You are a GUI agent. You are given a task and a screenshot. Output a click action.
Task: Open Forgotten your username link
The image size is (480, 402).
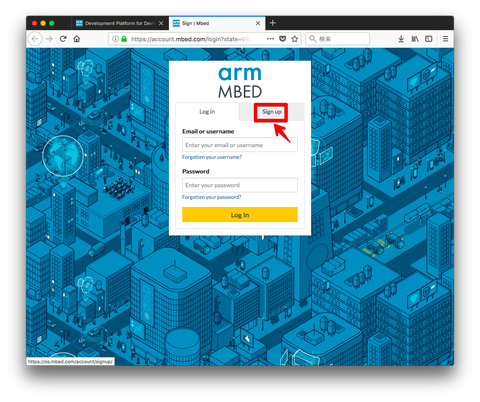(x=212, y=157)
